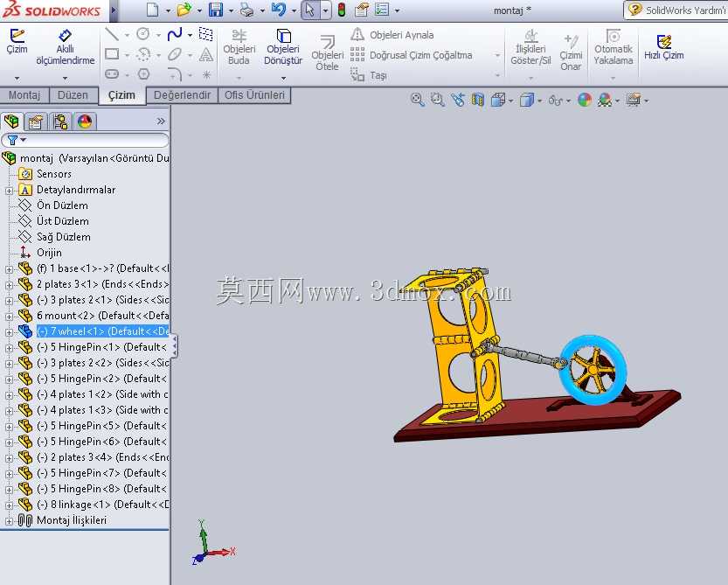The height and width of the screenshot is (585, 728).
Task: Switch to the Değerlendir ribbon tab
Action: point(182,95)
